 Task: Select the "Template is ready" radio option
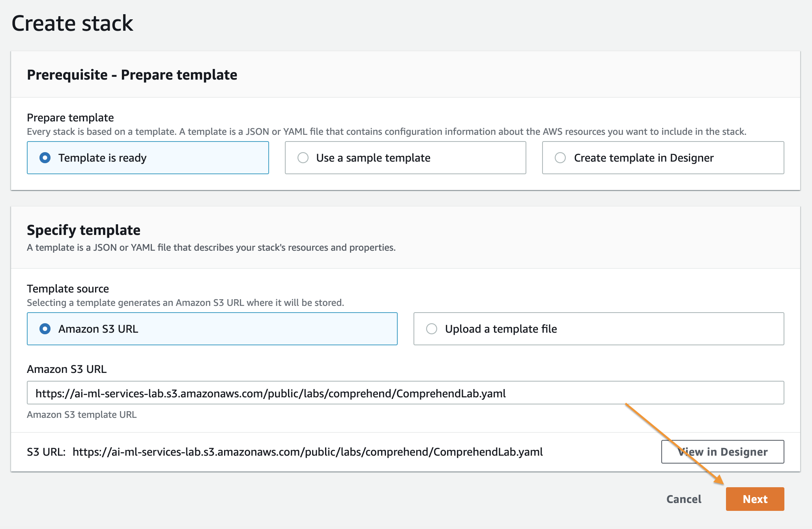coord(45,158)
